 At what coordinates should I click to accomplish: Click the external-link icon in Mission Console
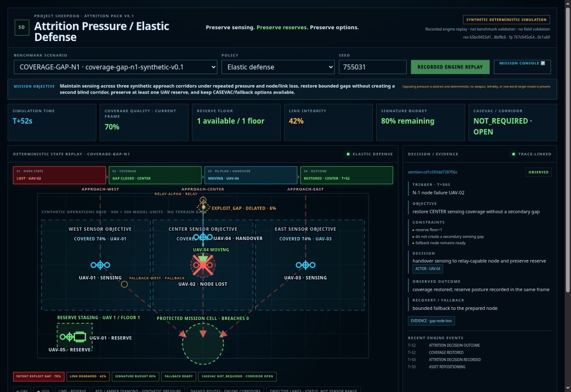543,63
